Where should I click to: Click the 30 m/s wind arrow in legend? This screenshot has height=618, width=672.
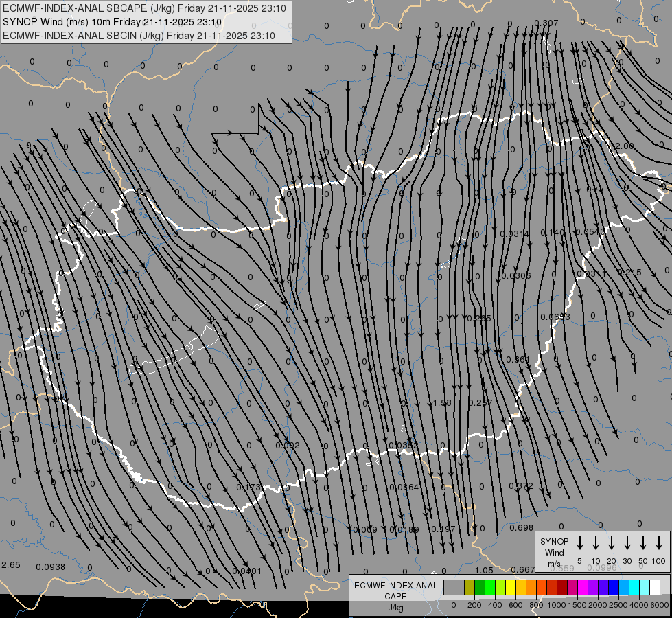click(627, 543)
